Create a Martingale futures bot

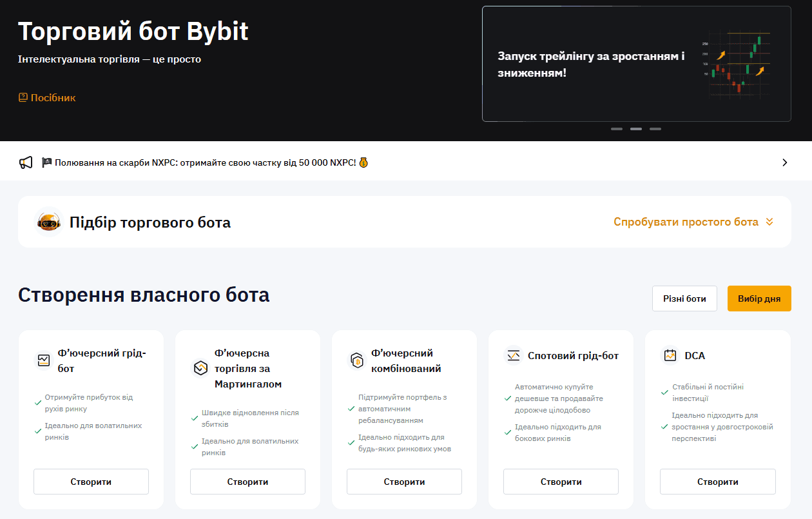click(x=247, y=482)
